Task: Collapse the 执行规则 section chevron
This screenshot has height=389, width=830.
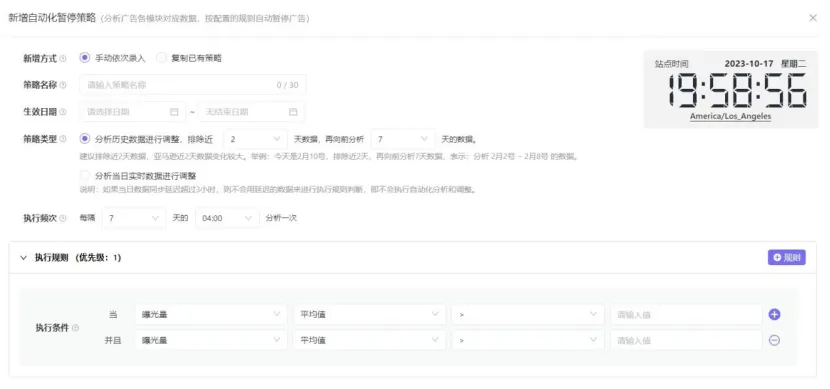Action: tap(23, 258)
